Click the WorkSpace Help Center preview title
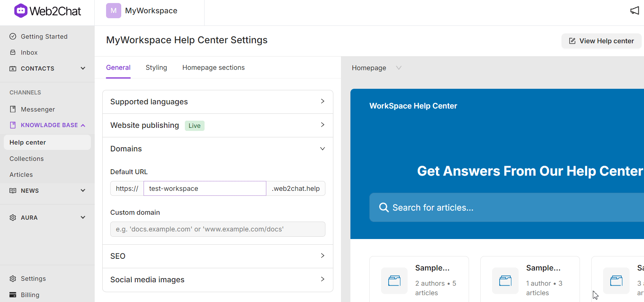 (413, 106)
